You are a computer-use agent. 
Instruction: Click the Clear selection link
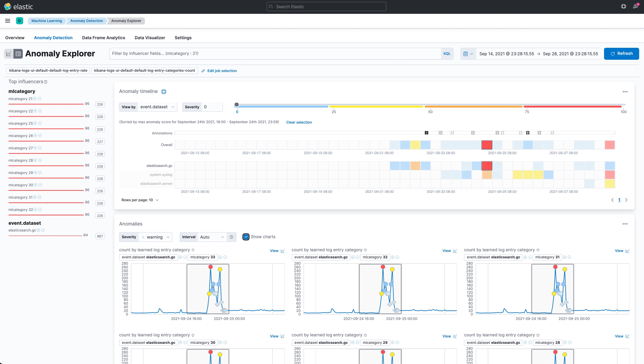(299, 122)
